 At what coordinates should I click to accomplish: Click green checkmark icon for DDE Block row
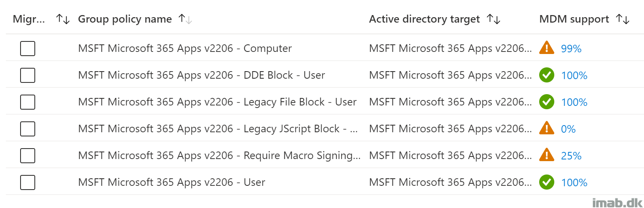(546, 75)
